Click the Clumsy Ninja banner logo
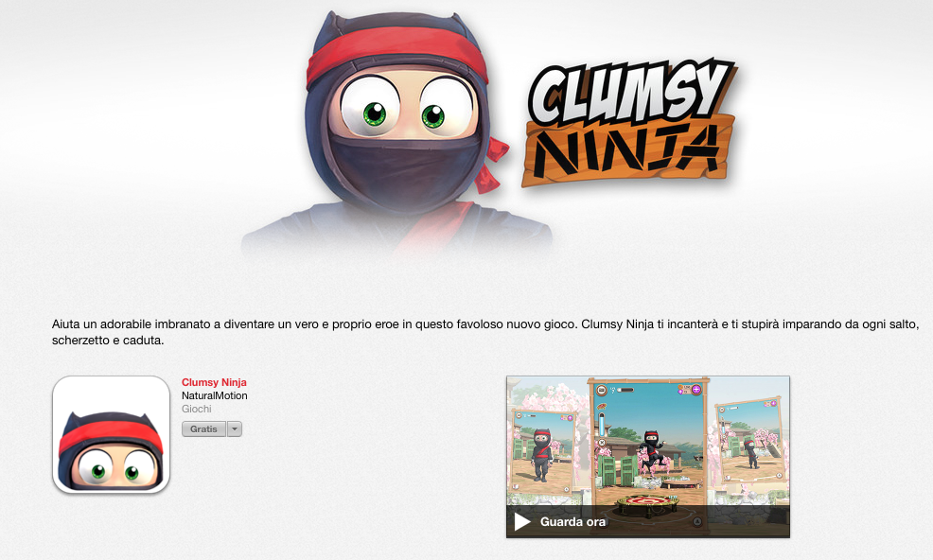Viewport: 933px width, 560px height. click(x=629, y=122)
